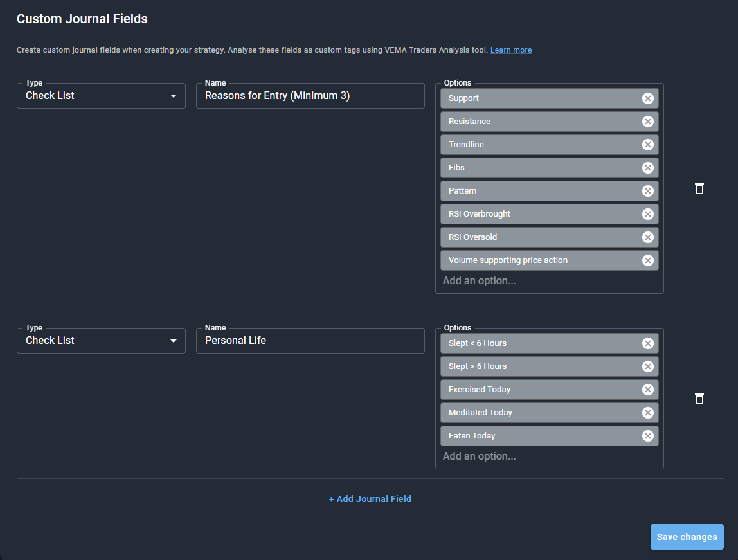Remove the RSI Overbrought option chip
Screen dimensions: 738x560
tap(647, 214)
